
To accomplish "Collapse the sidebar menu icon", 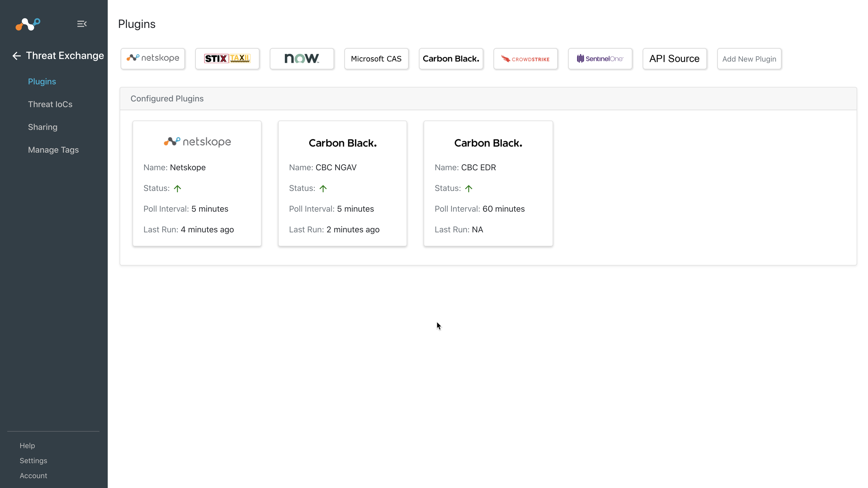I will tap(82, 24).
